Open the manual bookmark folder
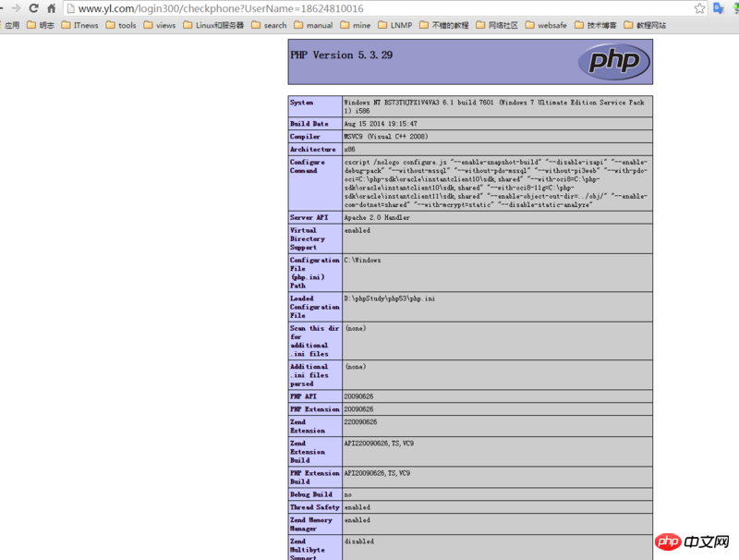 point(313,26)
